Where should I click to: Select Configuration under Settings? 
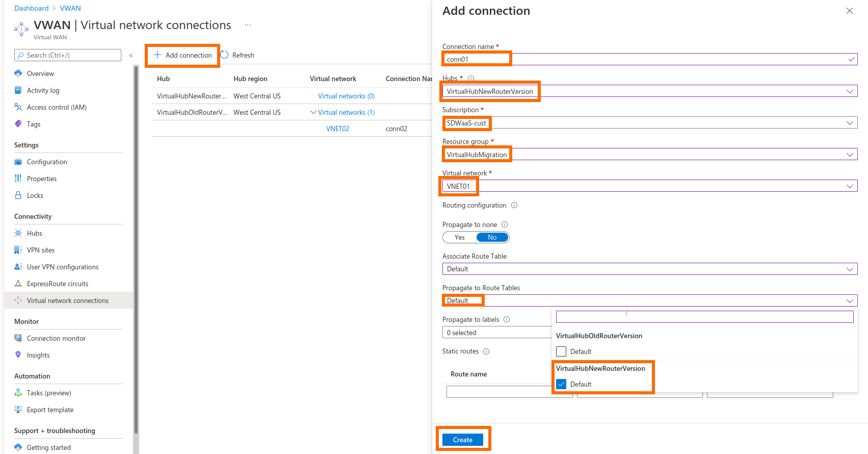(x=47, y=162)
